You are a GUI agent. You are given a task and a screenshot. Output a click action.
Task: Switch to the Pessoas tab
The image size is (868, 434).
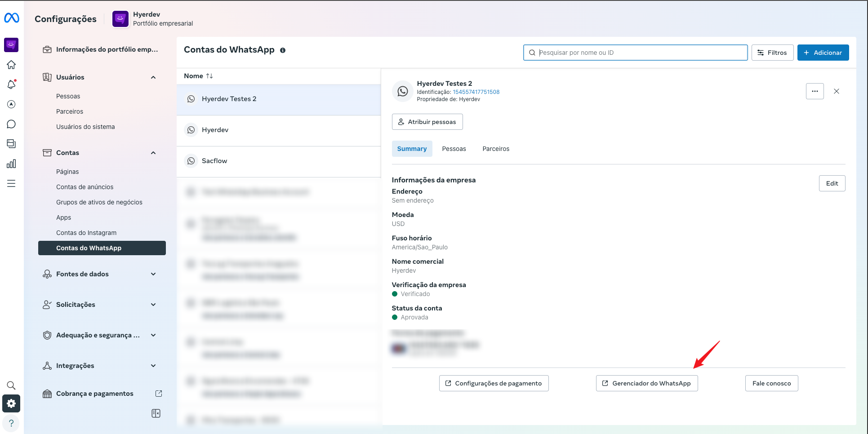click(x=454, y=149)
